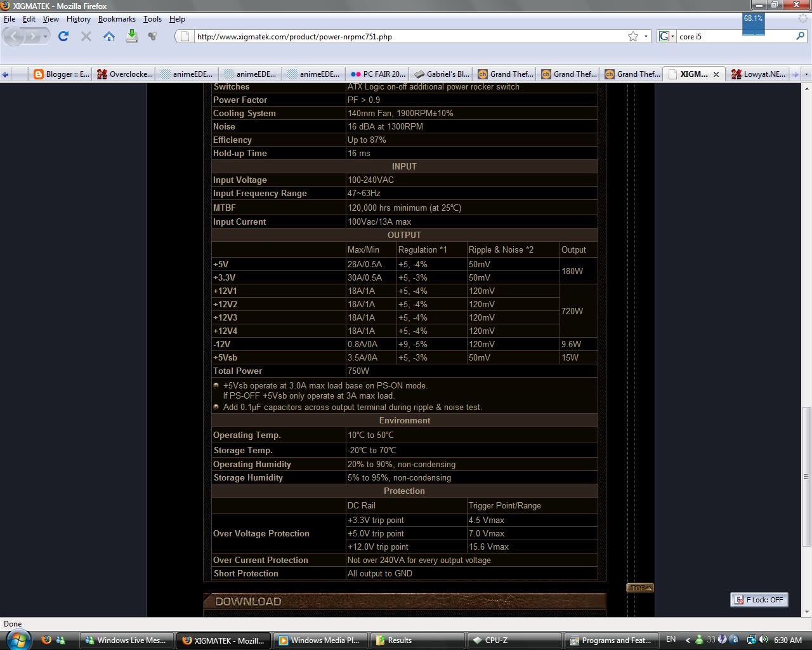
Task: Open the Bookmarks menu
Action: (117, 18)
